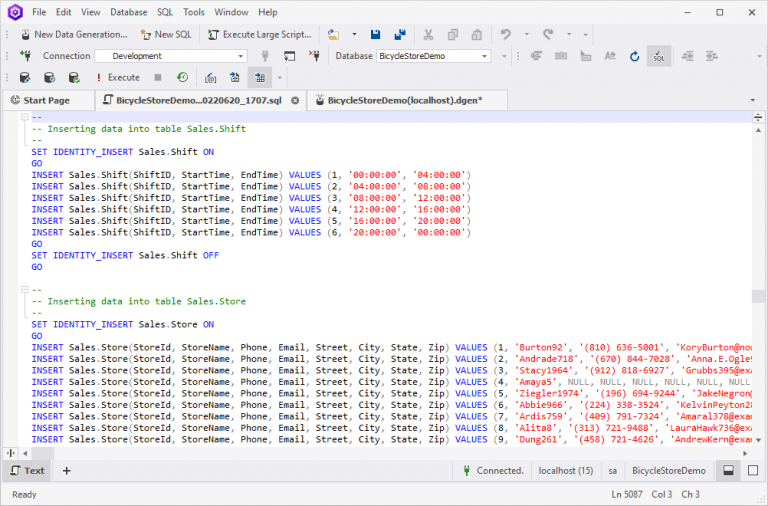
Task: Open the New Data Generation wizard
Action: tap(74, 34)
